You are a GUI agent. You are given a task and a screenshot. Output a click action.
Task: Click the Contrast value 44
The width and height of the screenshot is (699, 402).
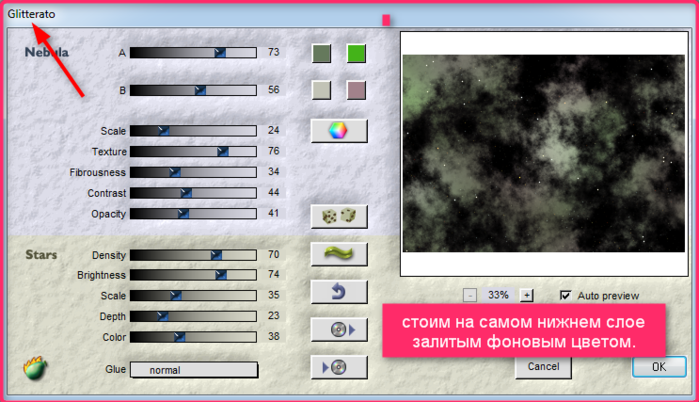click(274, 193)
